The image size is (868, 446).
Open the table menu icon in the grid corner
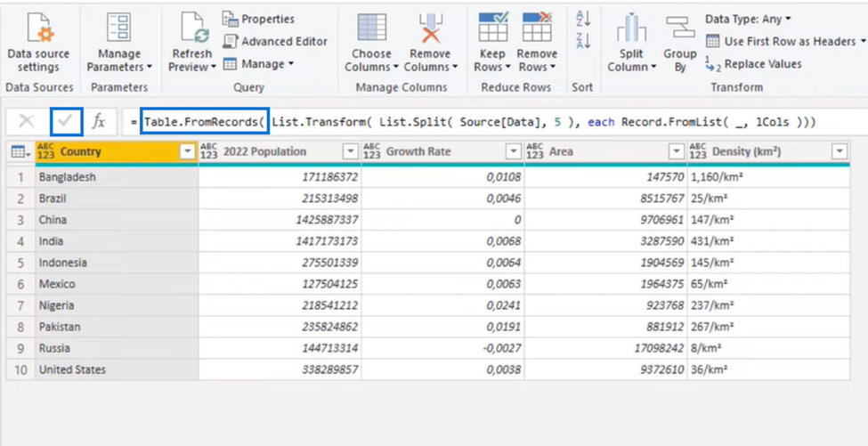click(20, 151)
